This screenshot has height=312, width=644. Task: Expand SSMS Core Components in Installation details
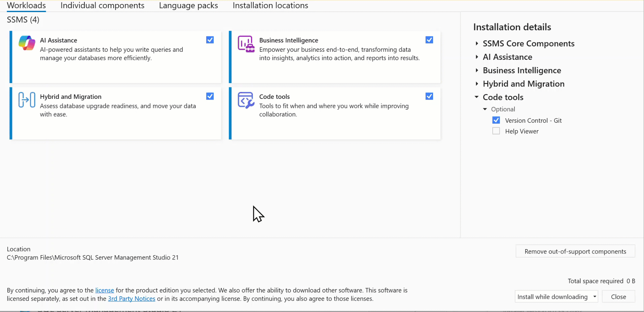[477, 43]
